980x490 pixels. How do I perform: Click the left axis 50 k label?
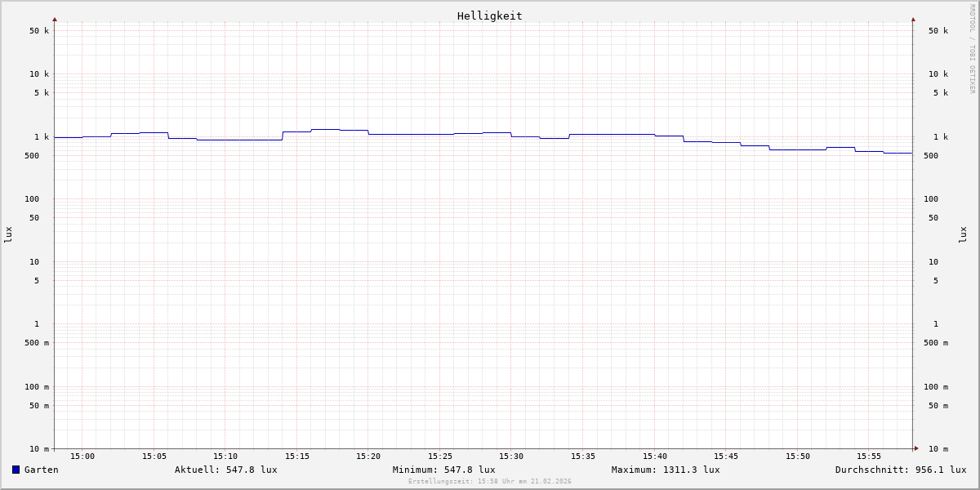(39, 30)
